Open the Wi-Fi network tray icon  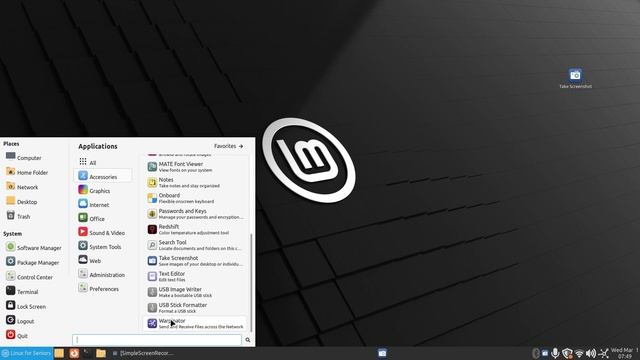point(579,353)
